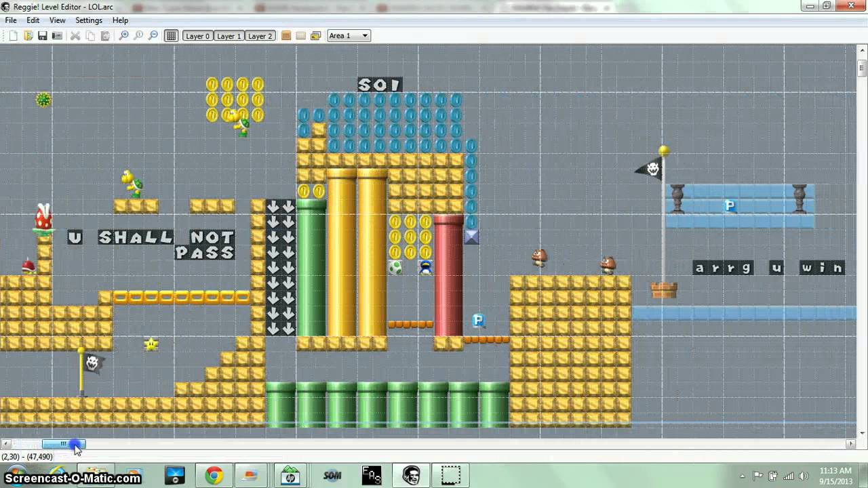Select the Koopa on brick ledge
This screenshot has width=868, height=488.
click(x=132, y=184)
